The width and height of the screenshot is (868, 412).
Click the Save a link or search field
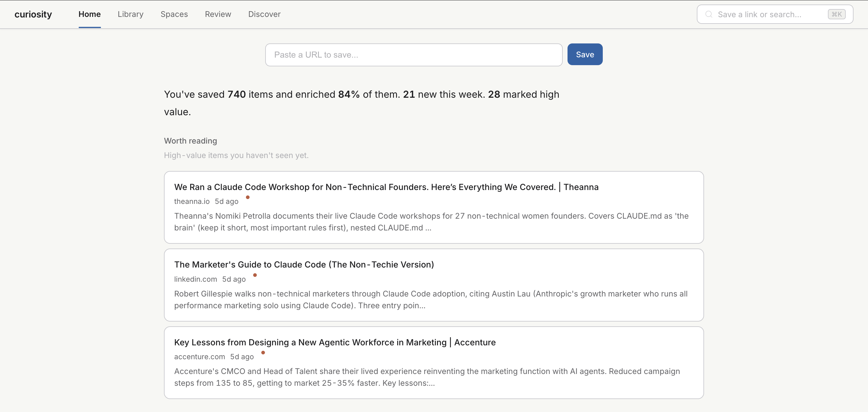[x=768, y=14]
